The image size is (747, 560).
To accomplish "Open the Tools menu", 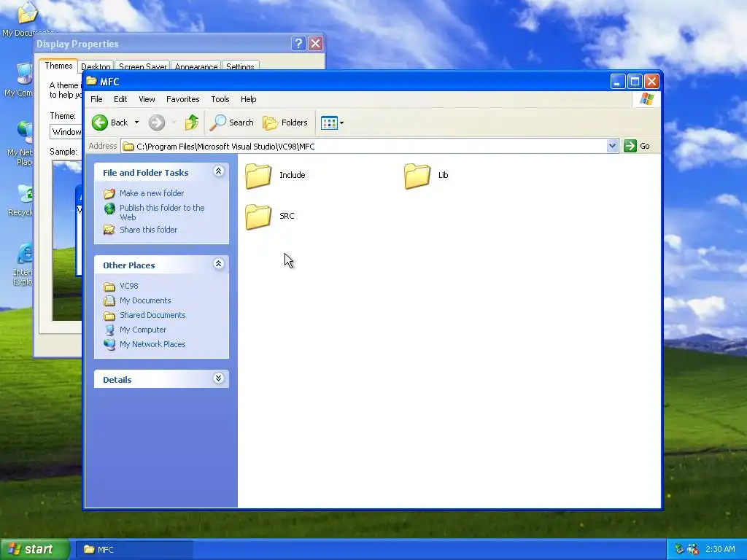I will 220,99.
